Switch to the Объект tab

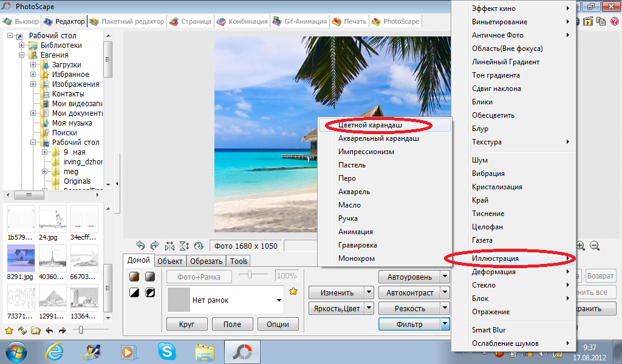click(x=170, y=261)
